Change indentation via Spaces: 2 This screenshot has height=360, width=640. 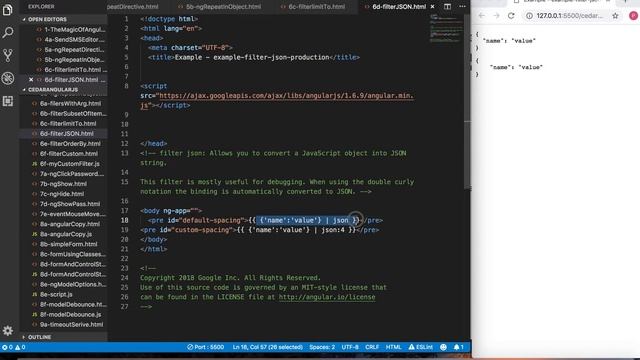[322, 347]
